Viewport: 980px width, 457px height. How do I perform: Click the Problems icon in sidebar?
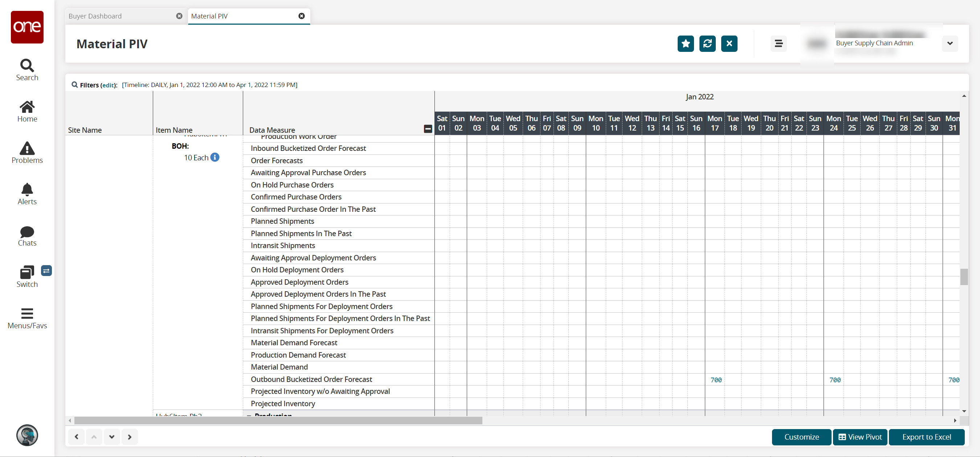pos(27,152)
